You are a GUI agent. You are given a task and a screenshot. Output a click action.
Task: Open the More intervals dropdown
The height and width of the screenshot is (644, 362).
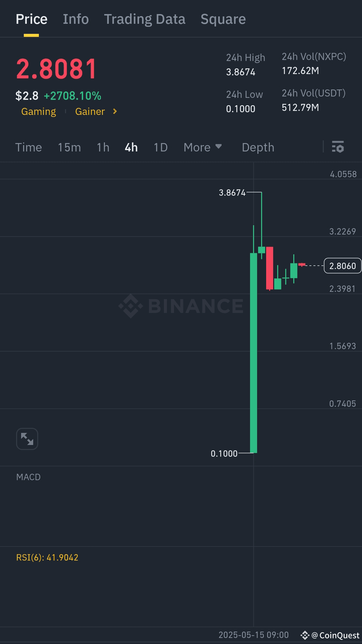[x=202, y=147]
